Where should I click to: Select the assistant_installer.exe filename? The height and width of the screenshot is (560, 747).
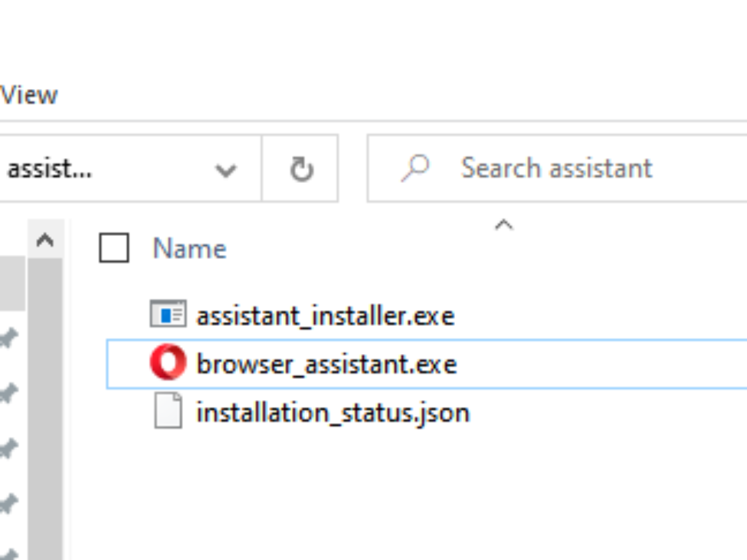325,316
